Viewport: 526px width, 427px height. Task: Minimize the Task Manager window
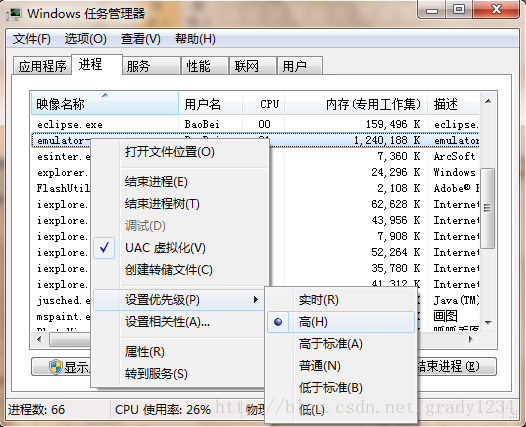(432, 10)
